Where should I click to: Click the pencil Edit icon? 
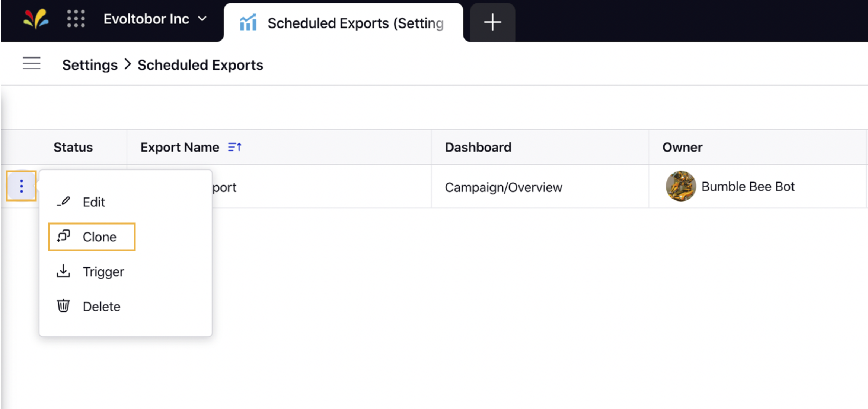[63, 202]
